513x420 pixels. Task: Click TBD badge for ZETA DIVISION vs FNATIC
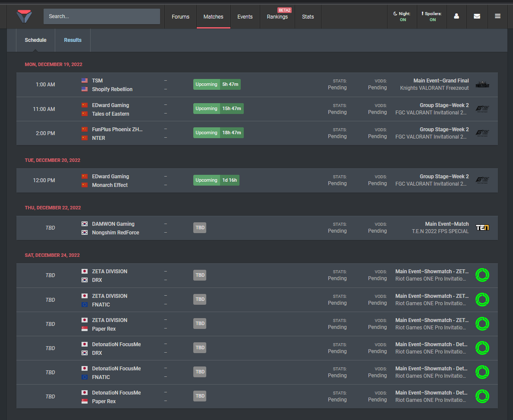tap(200, 299)
